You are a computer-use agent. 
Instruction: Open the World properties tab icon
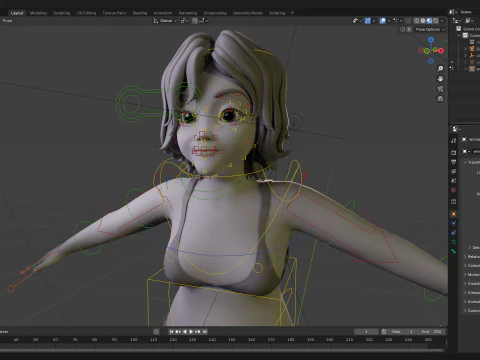[453, 190]
